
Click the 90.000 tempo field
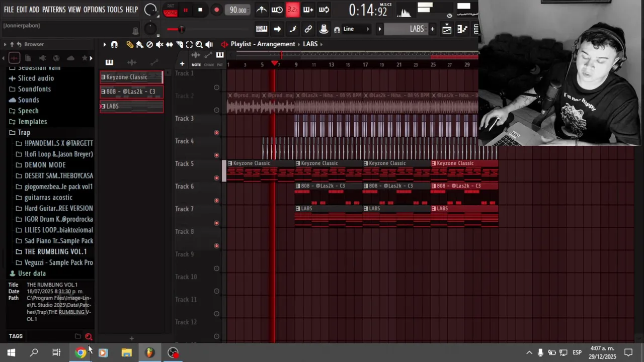pyautogui.click(x=237, y=10)
